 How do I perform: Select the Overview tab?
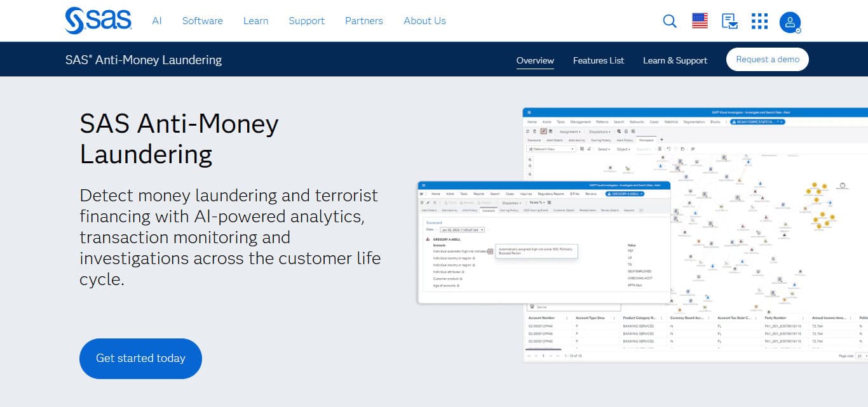click(x=535, y=60)
